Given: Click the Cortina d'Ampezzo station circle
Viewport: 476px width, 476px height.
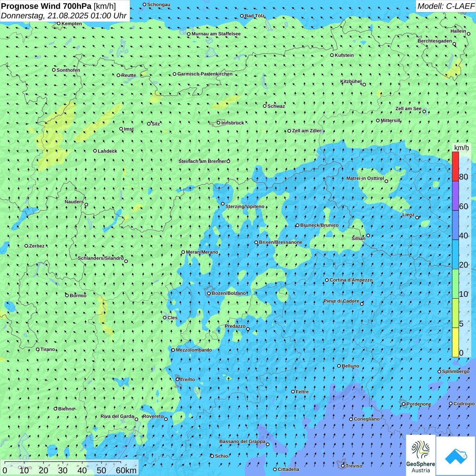Looking at the screenshot, I should (327, 280).
